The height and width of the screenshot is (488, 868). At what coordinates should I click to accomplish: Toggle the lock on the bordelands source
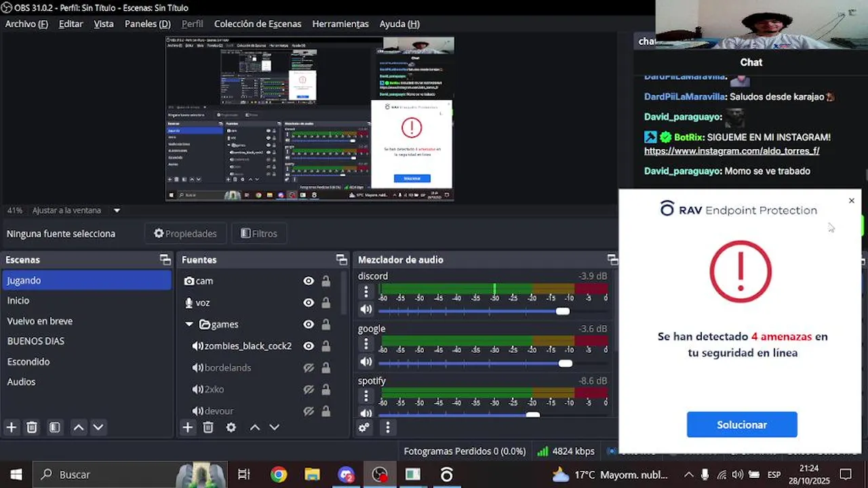click(326, 367)
